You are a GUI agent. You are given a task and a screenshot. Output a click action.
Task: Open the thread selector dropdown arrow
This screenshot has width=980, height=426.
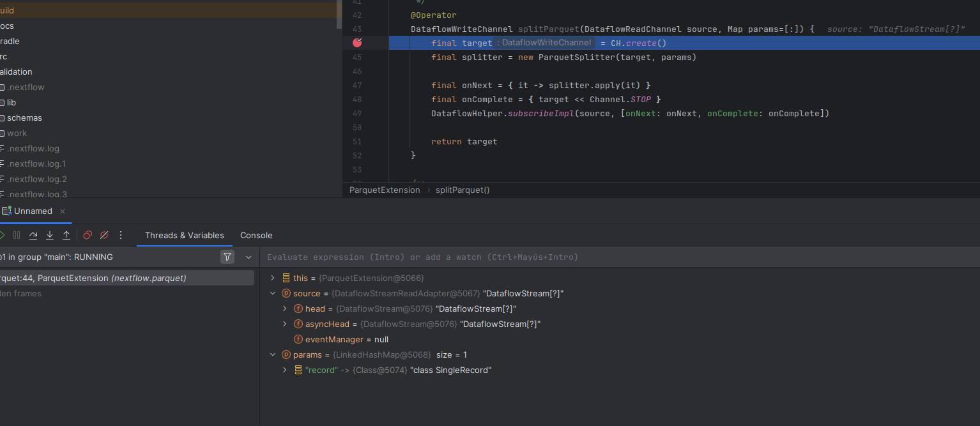point(249,257)
